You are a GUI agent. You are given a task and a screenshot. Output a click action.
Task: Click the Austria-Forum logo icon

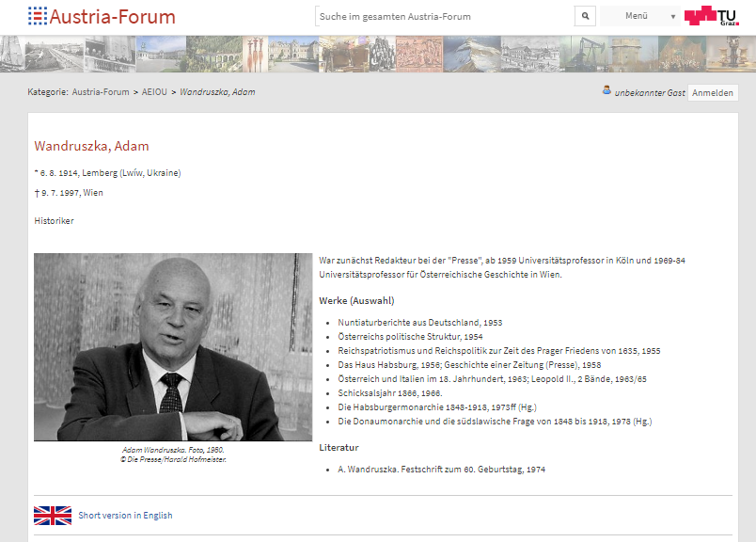[38, 16]
